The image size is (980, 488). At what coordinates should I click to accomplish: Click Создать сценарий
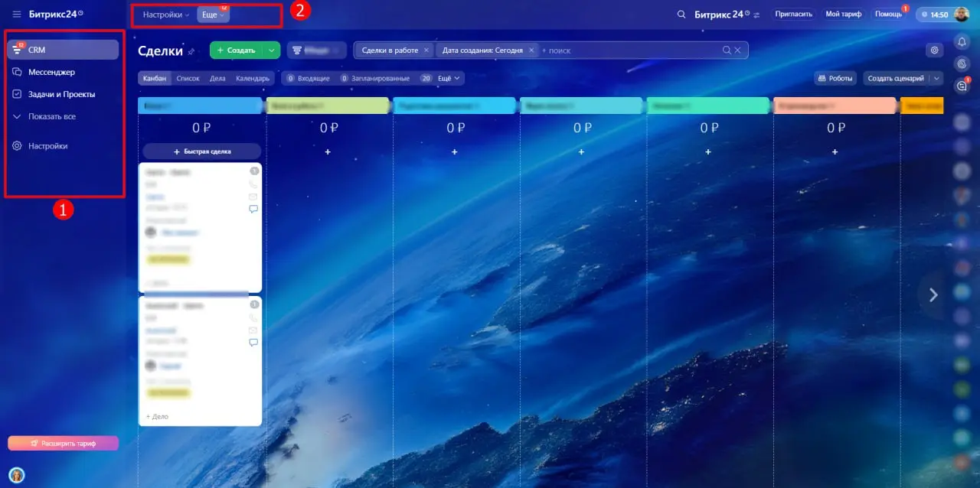[896, 78]
